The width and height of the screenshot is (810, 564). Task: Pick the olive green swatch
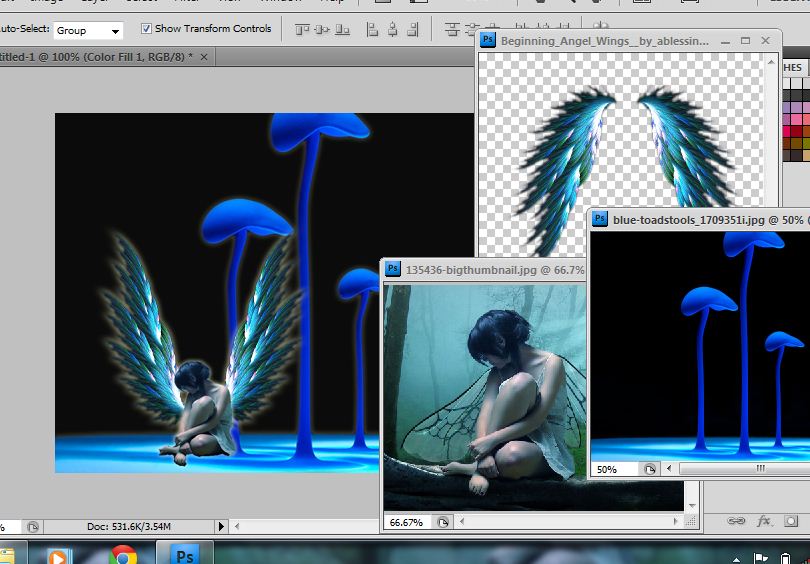click(x=805, y=142)
